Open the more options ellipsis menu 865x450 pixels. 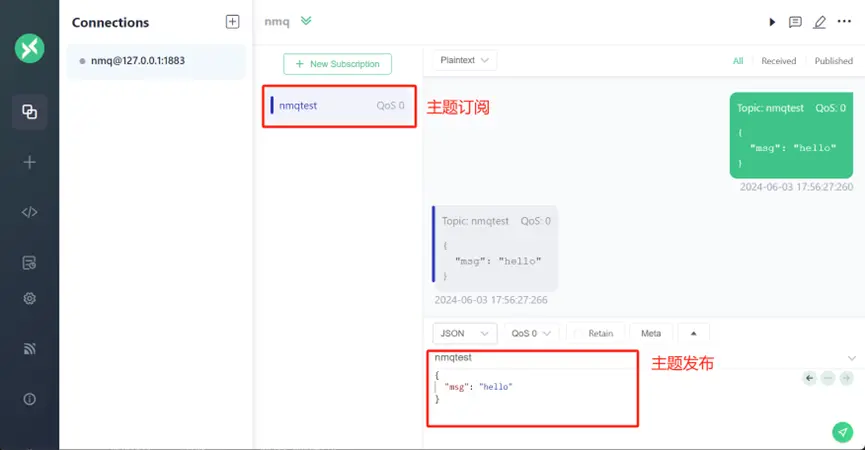(844, 22)
